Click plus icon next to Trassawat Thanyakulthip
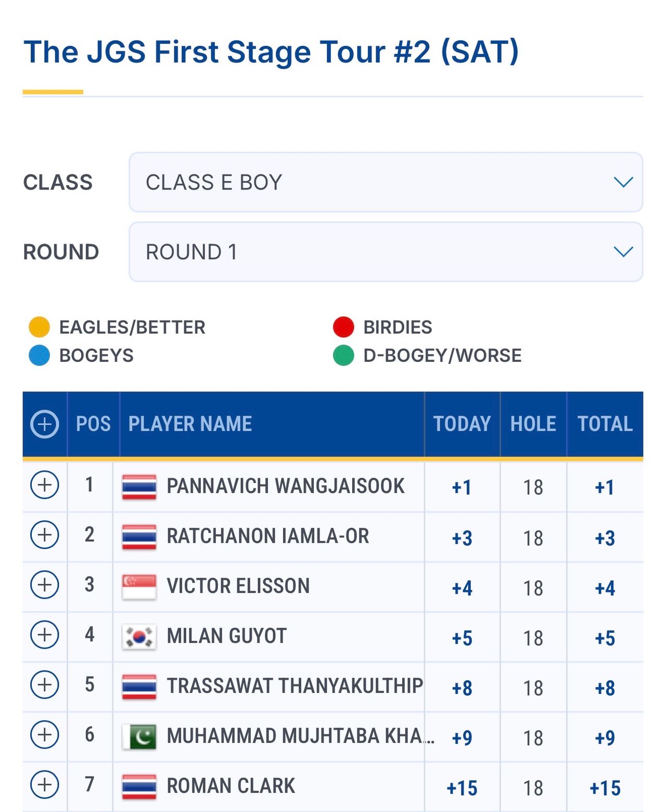 pos(45,685)
